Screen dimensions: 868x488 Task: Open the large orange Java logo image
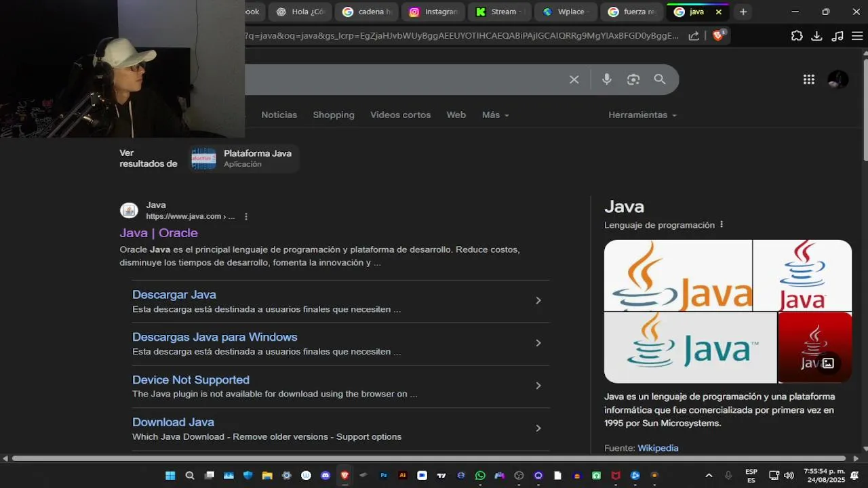tap(677, 275)
